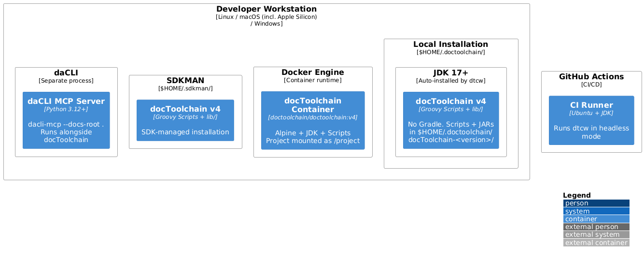Click the Developer Workstation title
Image resolution: width=644 pixels, height=259 pixels.
click(266, 9)
